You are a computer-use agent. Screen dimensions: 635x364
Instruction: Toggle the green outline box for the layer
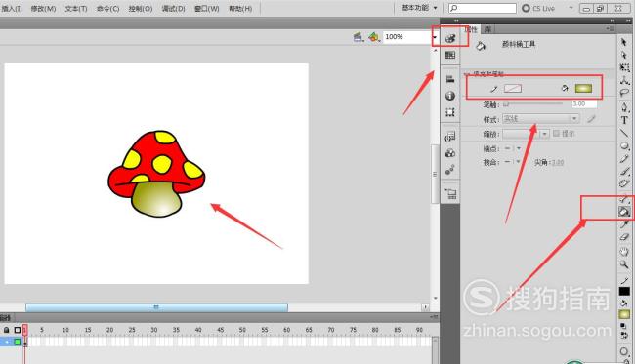click(18, 343)
